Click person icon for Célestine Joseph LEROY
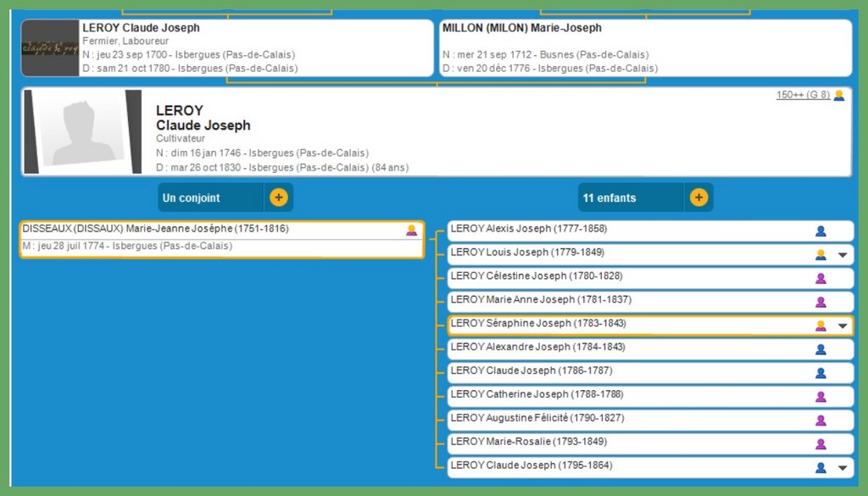 [820, 278]
